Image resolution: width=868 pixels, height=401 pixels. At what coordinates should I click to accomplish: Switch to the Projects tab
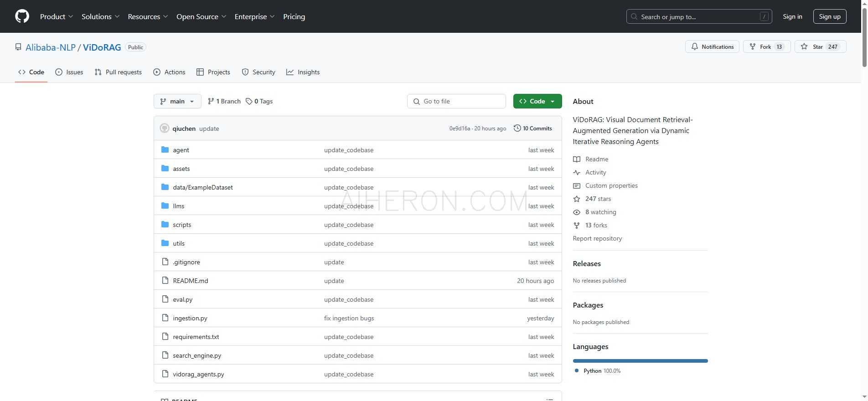[x=213, y=72]
